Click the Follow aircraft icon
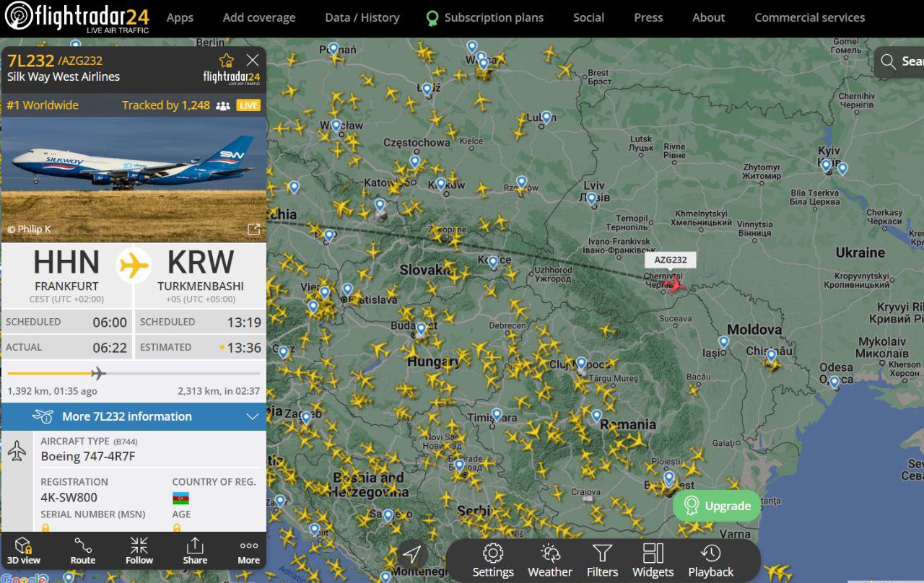The height and width of the screenshot is (583, 924). (x=139, y=551)
